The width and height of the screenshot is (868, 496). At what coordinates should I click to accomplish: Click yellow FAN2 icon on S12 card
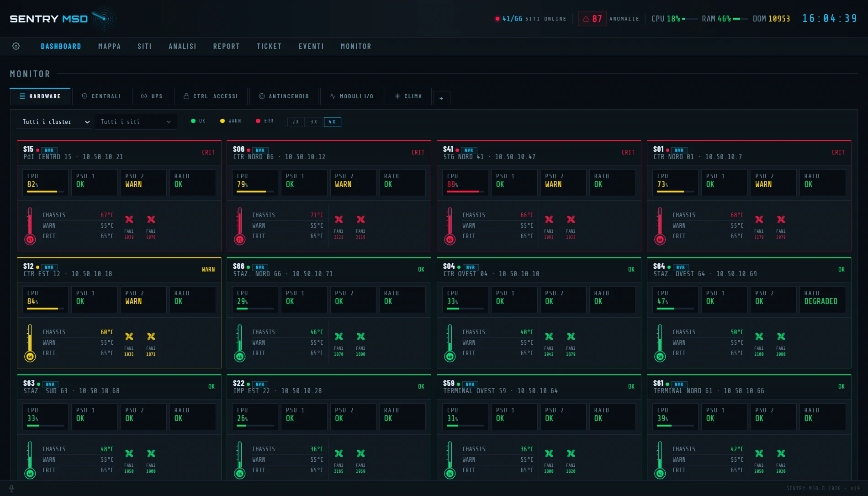click(151, 336)
